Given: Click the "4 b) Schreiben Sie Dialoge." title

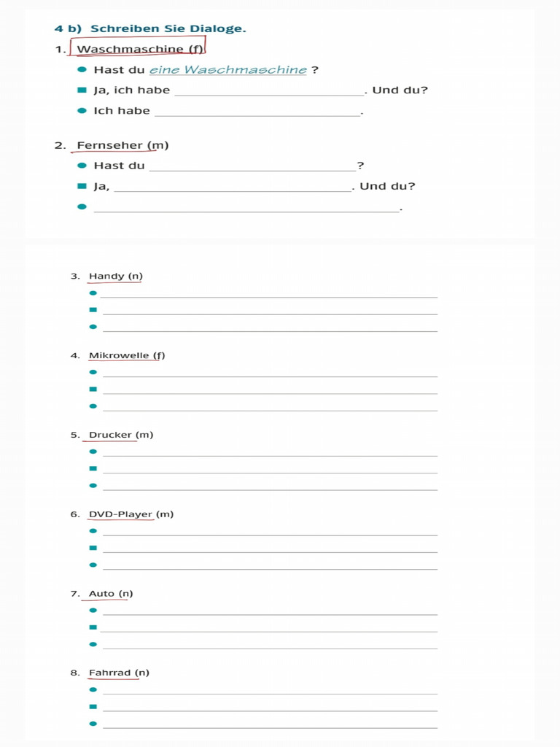Looking at the screenshot, I should pyautogui.click(x=149, y=28).
